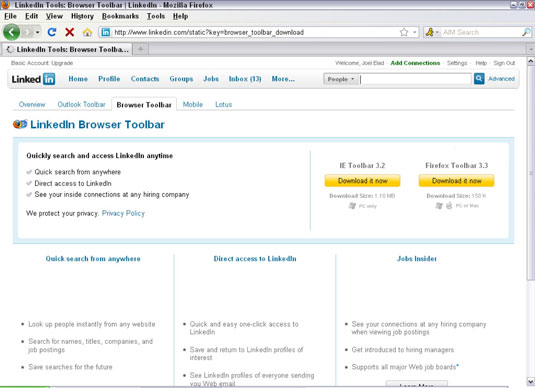Click the green Firefox back arrow button
The width and height of the screenshot is (535, 388).
click(x=12, y=32)
